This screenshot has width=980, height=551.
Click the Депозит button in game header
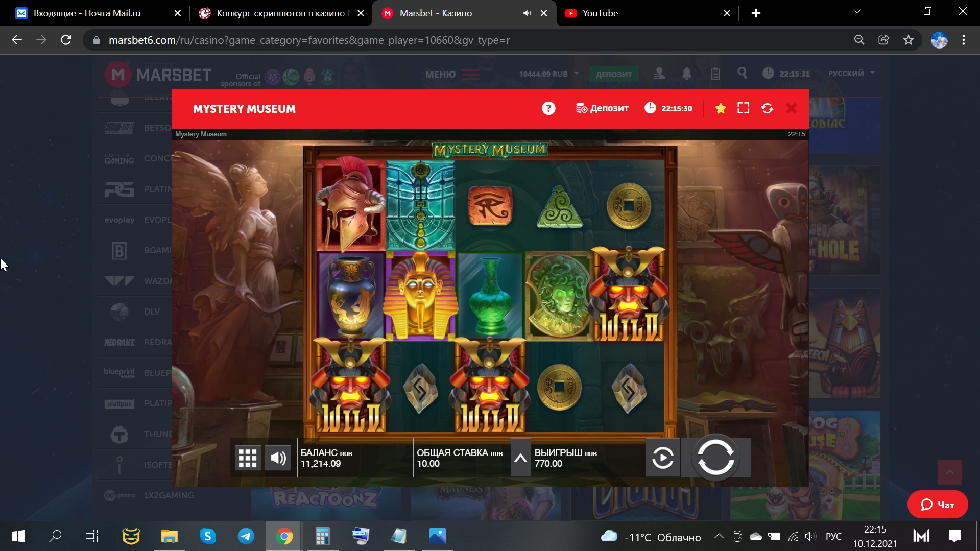[x=602, y=108]
